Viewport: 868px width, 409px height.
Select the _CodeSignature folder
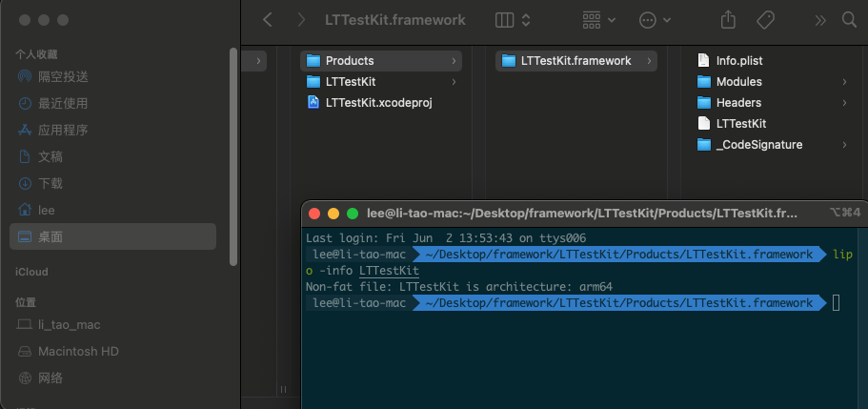[x=772, y=145]
